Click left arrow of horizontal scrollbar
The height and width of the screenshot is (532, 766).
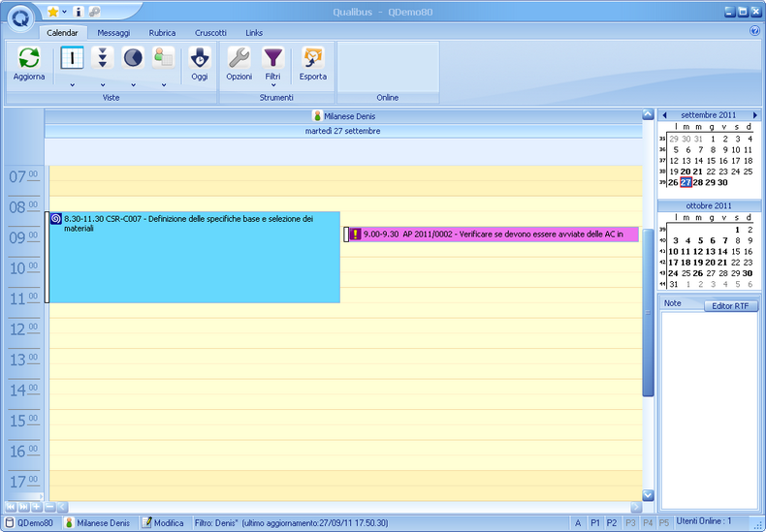(x=62, y=507)
